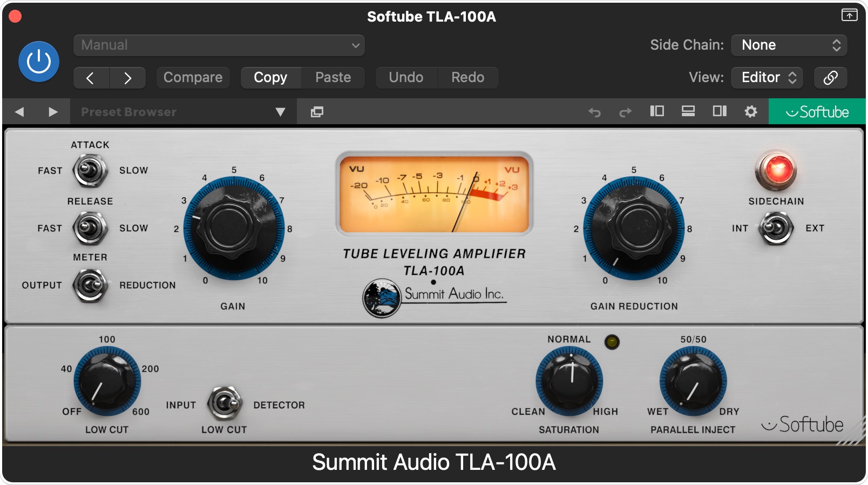This screenshot has height=485, width=868.
Task: Click the Softube toolbar redo arrow
Action: [625, 112]
